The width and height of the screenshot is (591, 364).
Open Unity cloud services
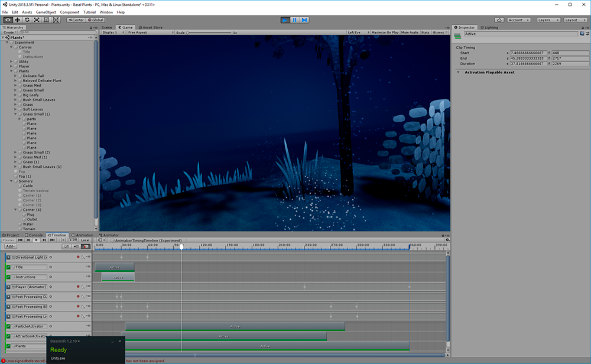click(x=499, y=20)
